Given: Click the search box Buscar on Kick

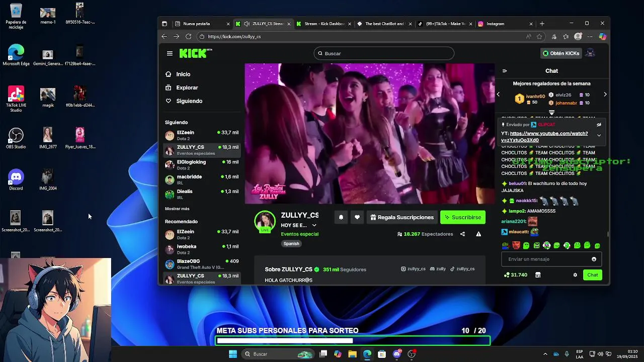Looking at the screenshot, I should 384,53.
